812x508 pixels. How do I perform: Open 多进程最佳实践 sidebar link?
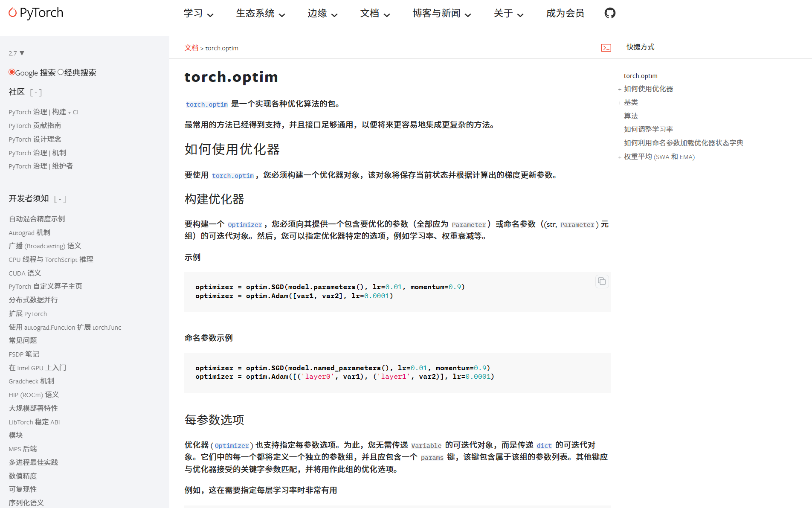[x=33, y=462]
